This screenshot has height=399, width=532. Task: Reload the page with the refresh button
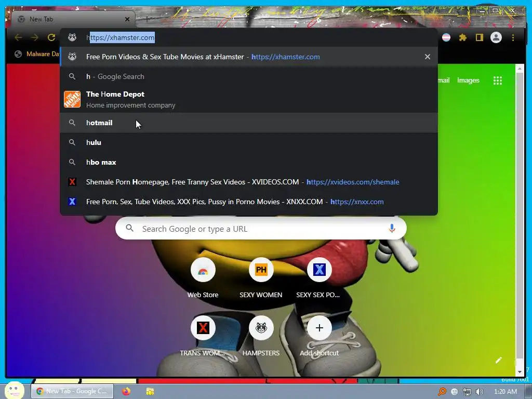[51, 37]
